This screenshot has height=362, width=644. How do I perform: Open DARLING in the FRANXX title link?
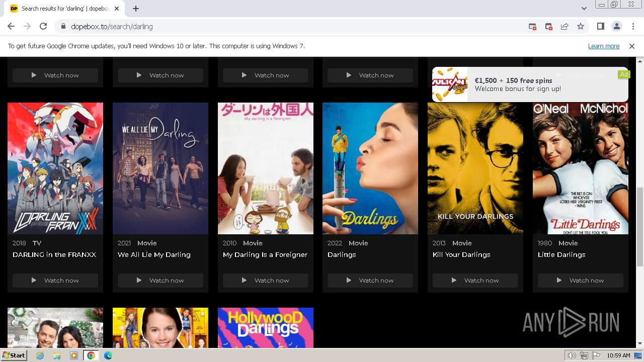tap(54, 255)
